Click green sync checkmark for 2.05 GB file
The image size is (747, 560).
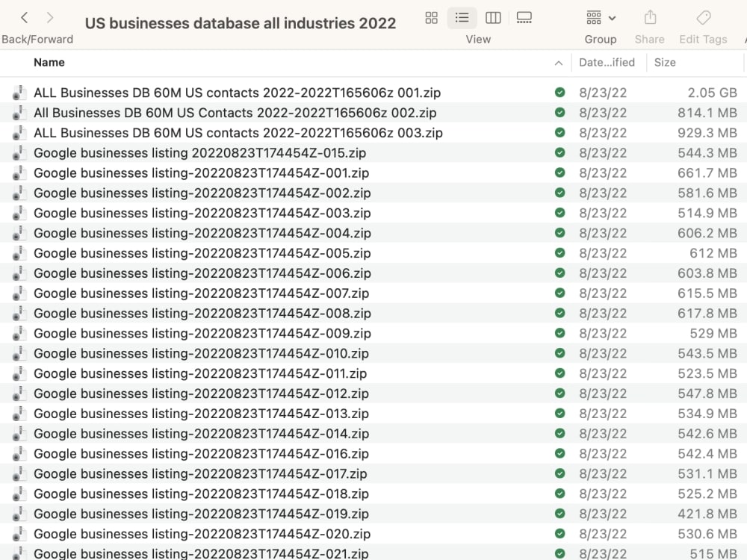click(560, 93)
